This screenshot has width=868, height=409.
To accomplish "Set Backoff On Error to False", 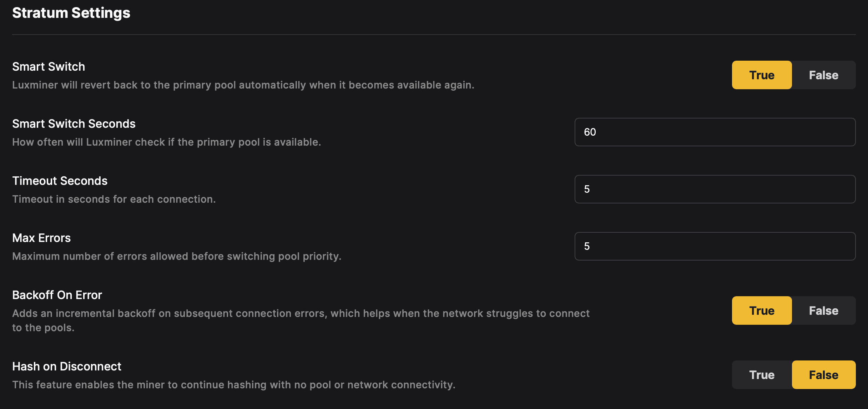I will click(823, 310).
